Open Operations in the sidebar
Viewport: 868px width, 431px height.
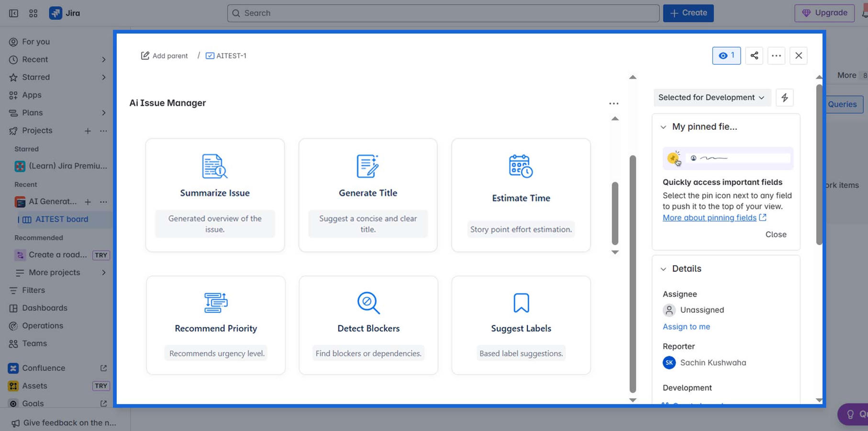coord(43,326)
